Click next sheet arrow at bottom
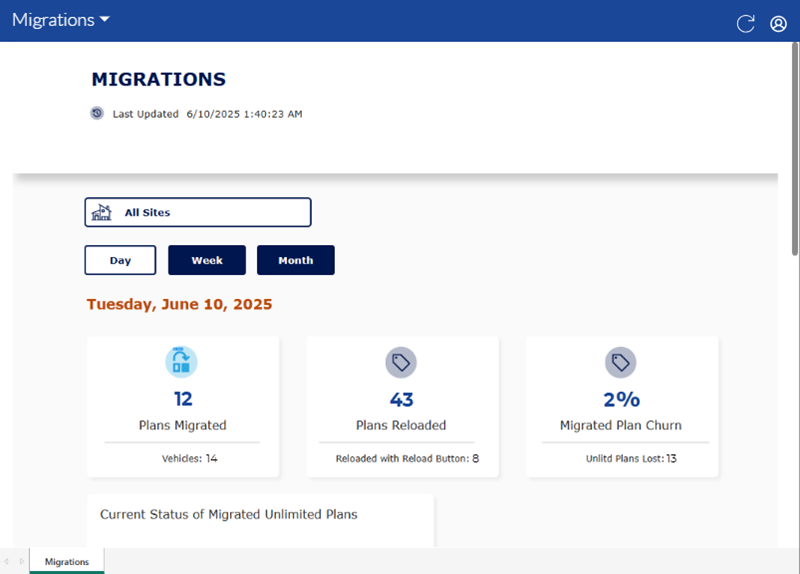 [21, 561]
